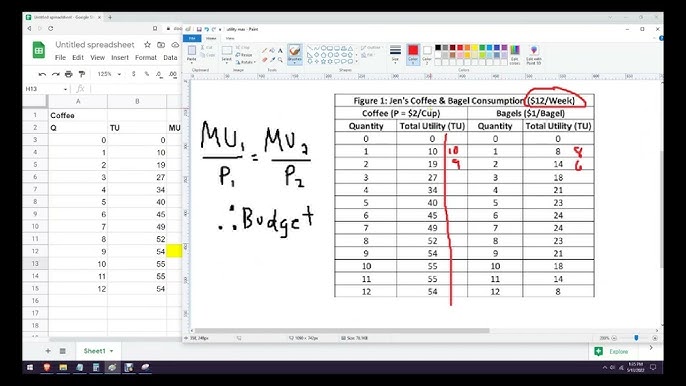Click the browser Reload button

click(x=51, y=28)
